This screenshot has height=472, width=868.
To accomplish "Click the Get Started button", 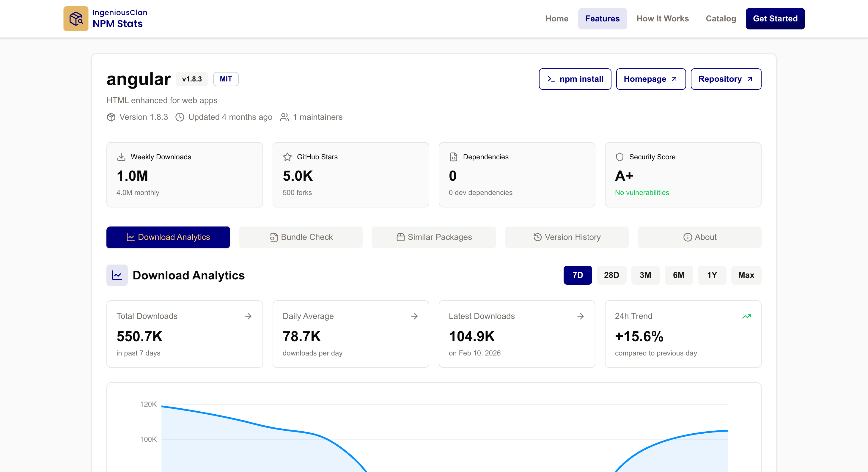I will pyautogui.click(x=775, y=18).
